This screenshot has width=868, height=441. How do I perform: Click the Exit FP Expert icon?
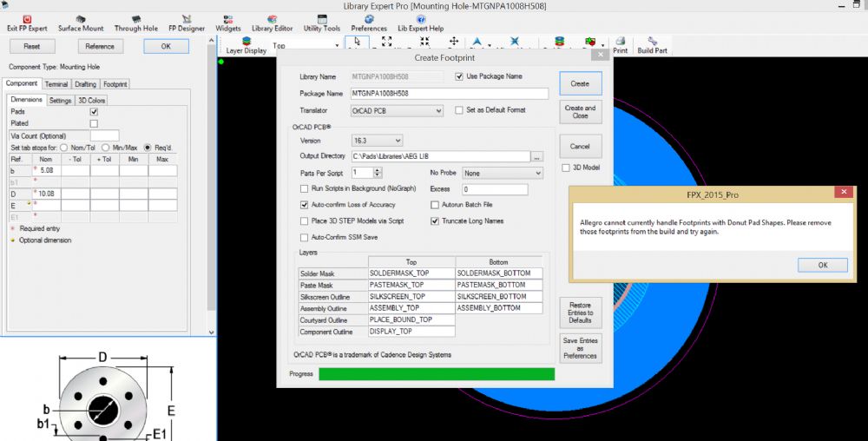tap(26, 18)
